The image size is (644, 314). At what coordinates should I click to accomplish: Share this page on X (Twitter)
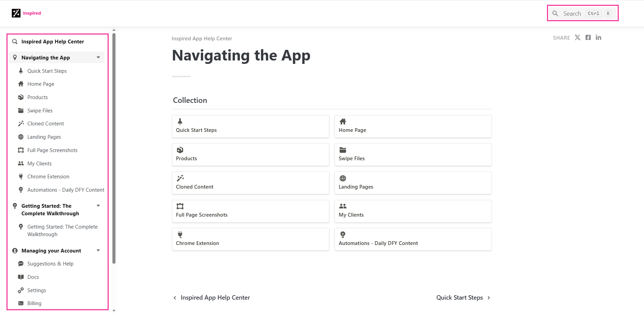tap(577, 38)
